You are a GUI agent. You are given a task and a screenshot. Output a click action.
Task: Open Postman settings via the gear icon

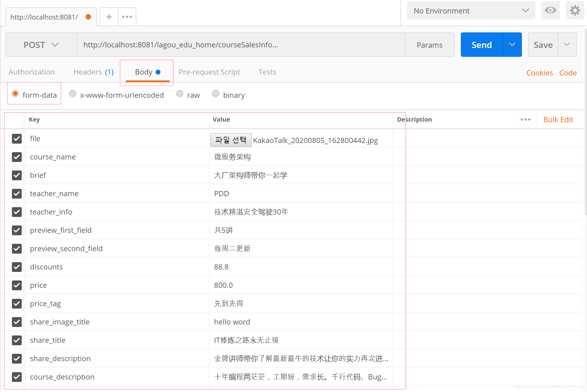[575, 10]
